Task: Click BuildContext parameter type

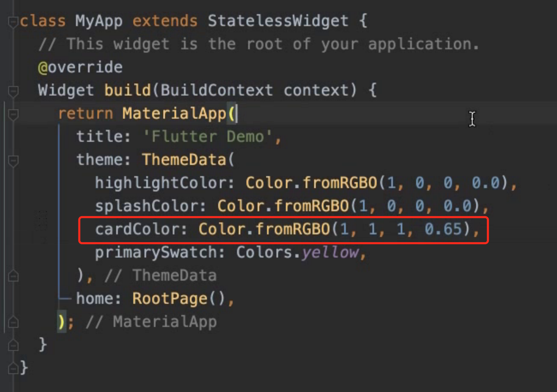Action: point(216,90)
